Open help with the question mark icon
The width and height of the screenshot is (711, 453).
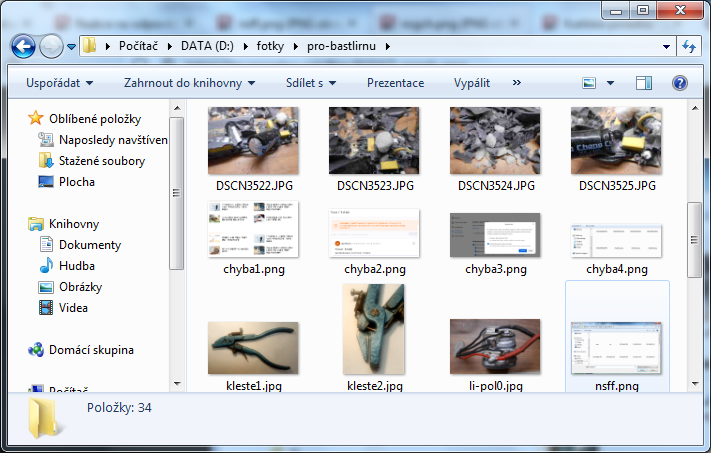(x=680, y=83)
